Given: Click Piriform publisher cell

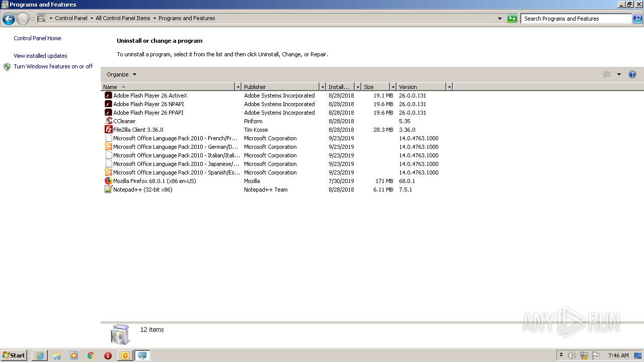Looking at the screenshot, I should click(x=253, y=121).
